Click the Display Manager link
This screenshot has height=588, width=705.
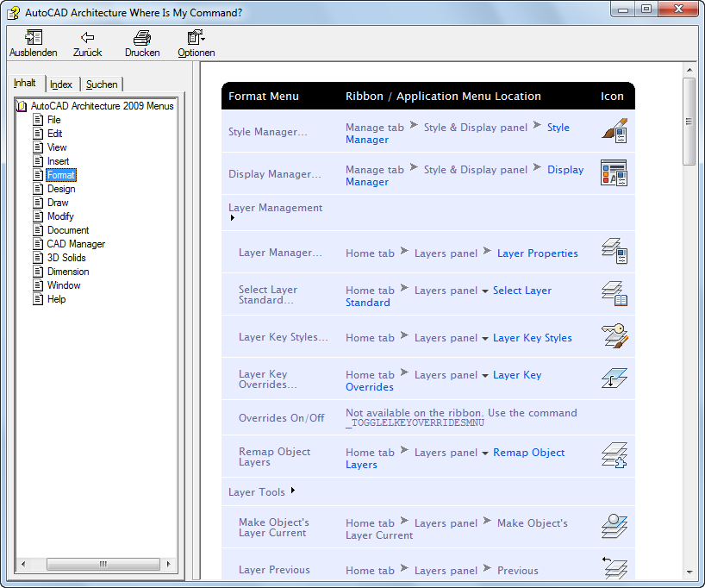click(x=465, y=176)
